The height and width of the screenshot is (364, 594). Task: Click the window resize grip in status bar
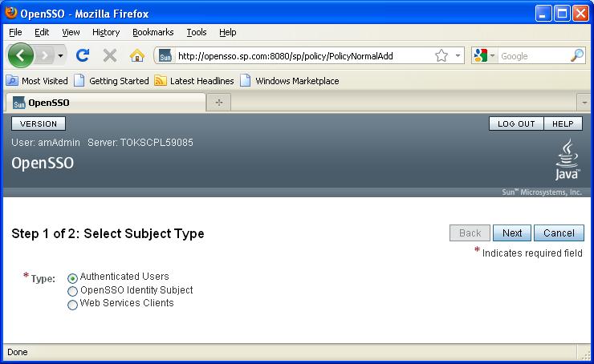pyautogui.click(x=586, y=354)
